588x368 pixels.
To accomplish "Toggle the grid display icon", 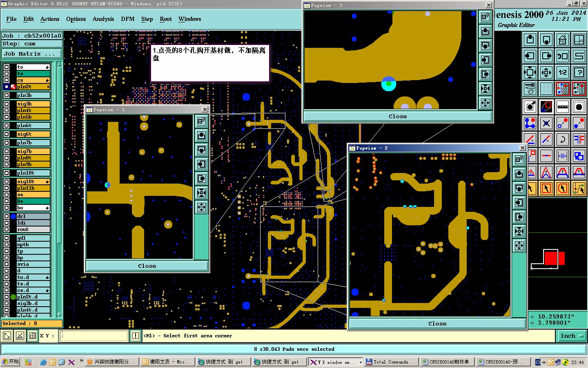I will tap(546, 88).
